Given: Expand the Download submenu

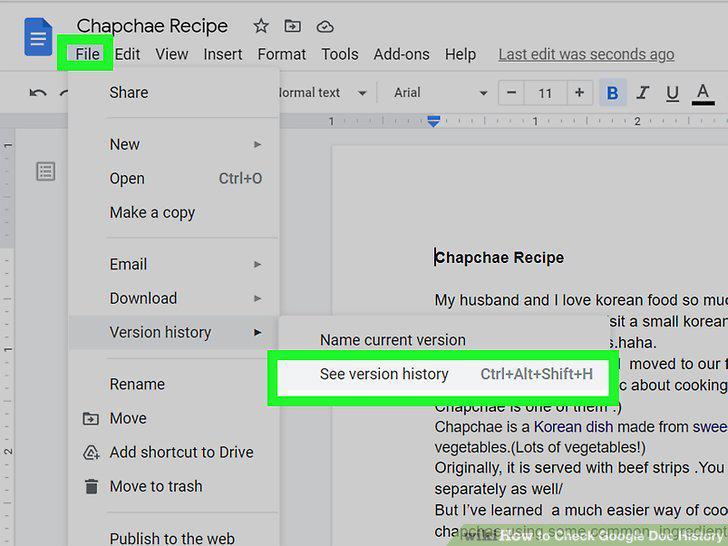Looking at the screenshot, I should 174,298.
